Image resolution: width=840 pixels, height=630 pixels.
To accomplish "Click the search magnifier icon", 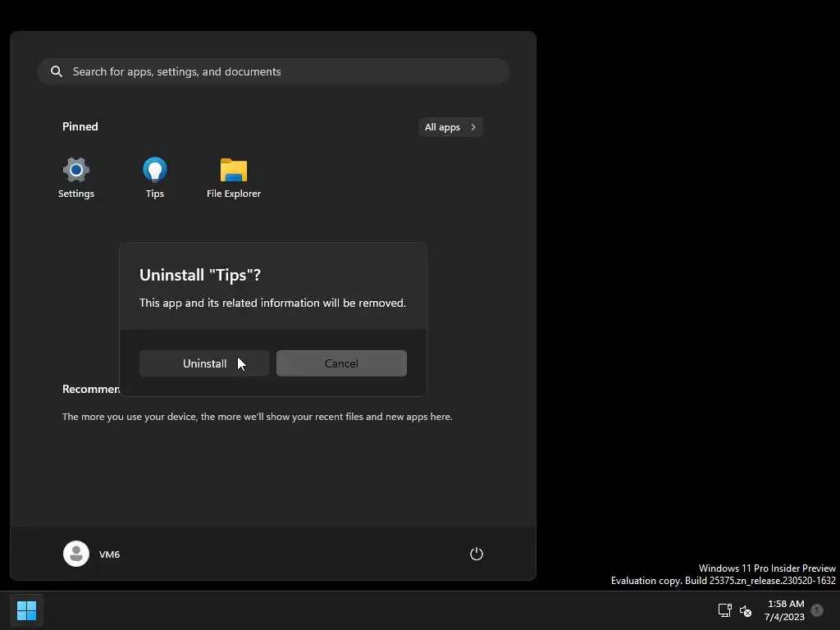I will (57, 71).
